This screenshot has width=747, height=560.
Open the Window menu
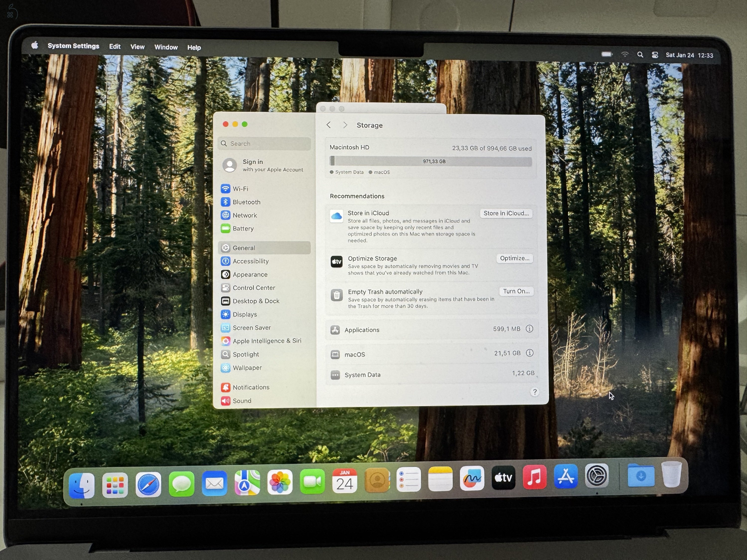(166, 47)
